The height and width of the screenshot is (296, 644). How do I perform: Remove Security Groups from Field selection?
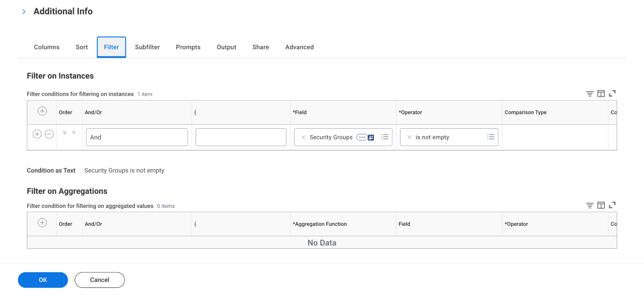point(303,137)
